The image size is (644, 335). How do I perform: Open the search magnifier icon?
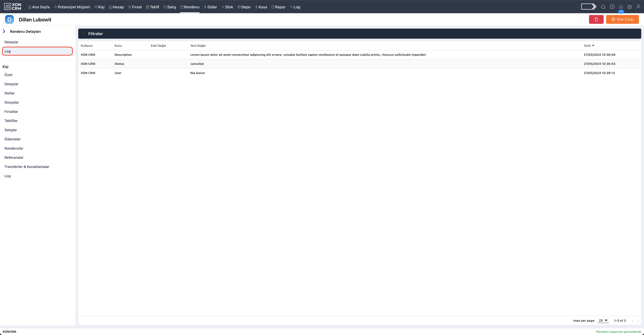click(603, 7)
